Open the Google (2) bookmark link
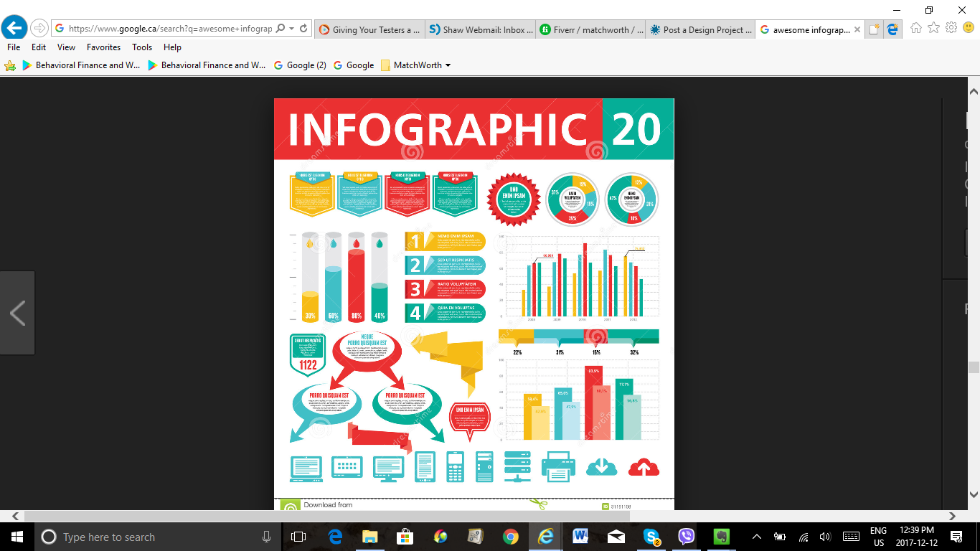 click(300, 65)
